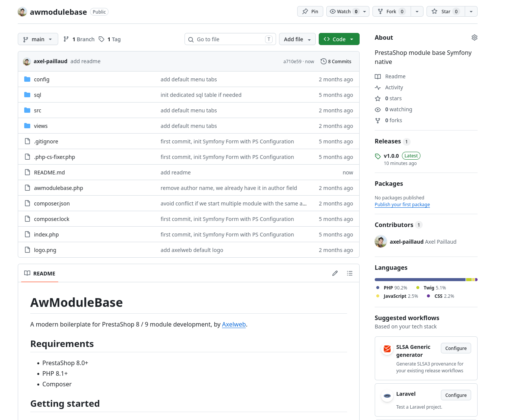This screenshot has width=515, height=420.
Task: Open the .php-cs-fixer.php file
Action: click(54, 157)
